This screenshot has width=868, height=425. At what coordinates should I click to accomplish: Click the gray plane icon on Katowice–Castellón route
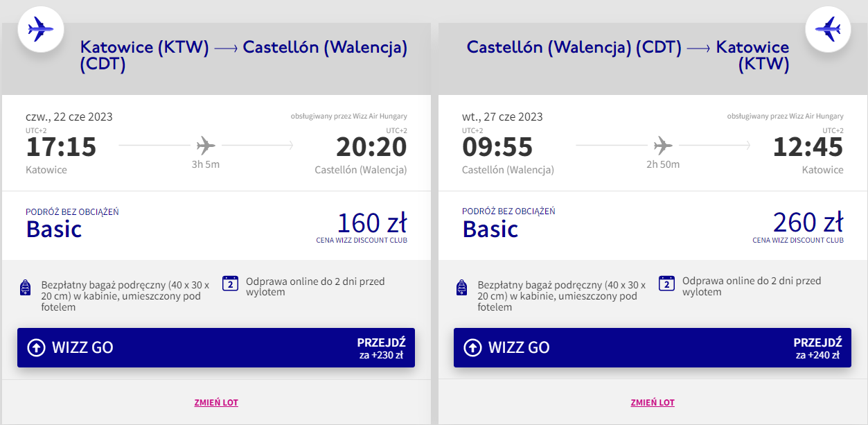pyautogui.click(x=206, y=146)
